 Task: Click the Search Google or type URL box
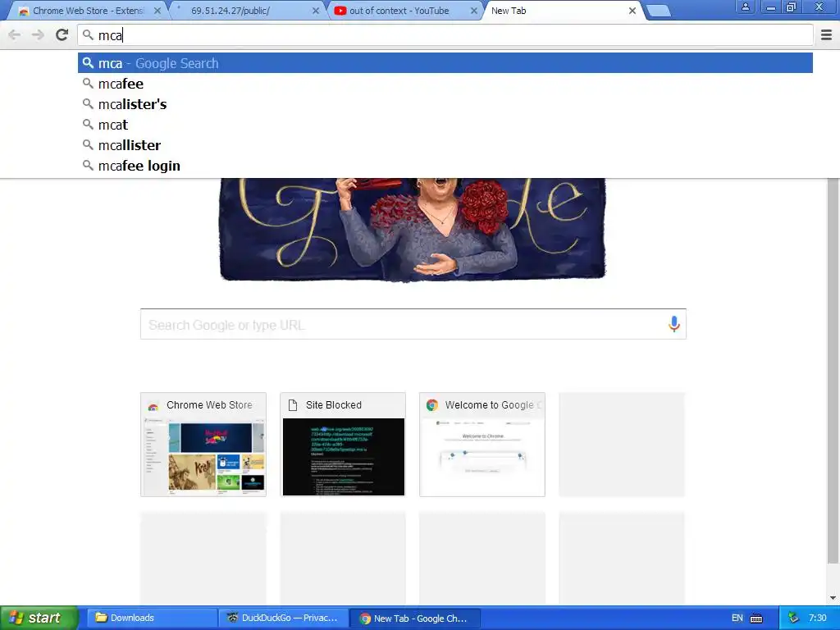[x=413, y=324]
